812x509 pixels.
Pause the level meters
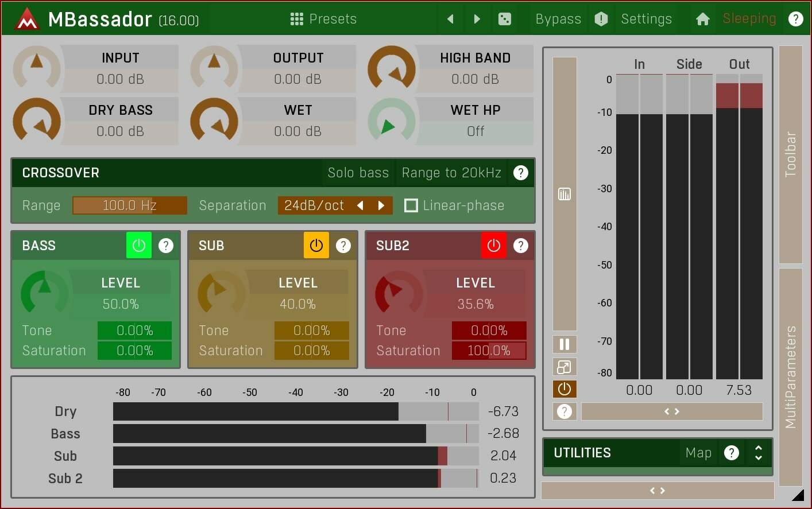[564, 344]
